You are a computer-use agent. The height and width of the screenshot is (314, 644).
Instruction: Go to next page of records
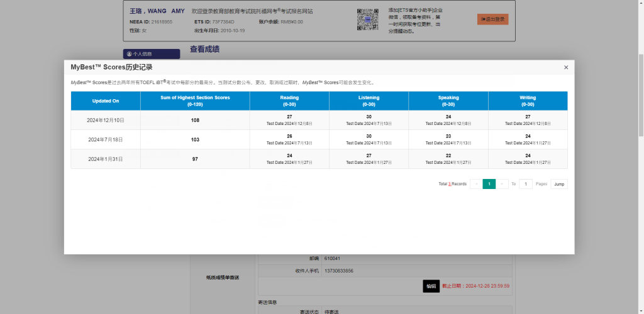coord(502,184)
